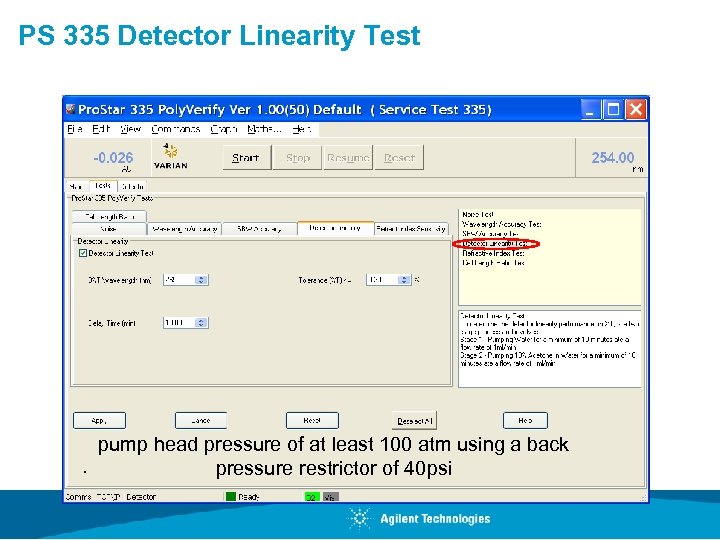
Task: Open the Help menu
Action: pos(302,129)
